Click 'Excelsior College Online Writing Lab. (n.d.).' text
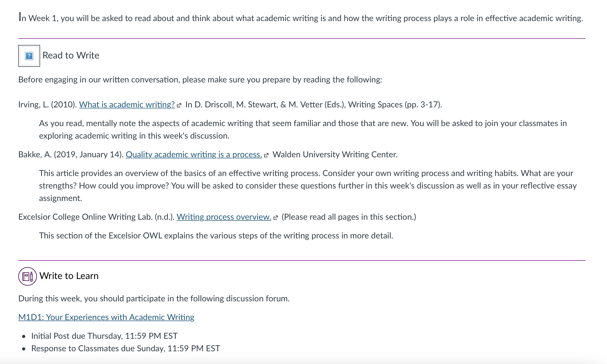607x364 pixels. coord(96,217)
